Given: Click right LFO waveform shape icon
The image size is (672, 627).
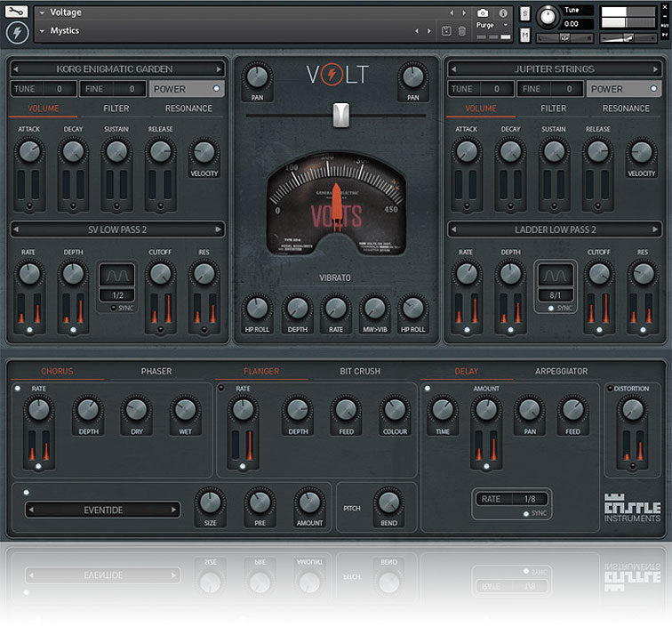Looking at the screenshot, I should (555, 276).
